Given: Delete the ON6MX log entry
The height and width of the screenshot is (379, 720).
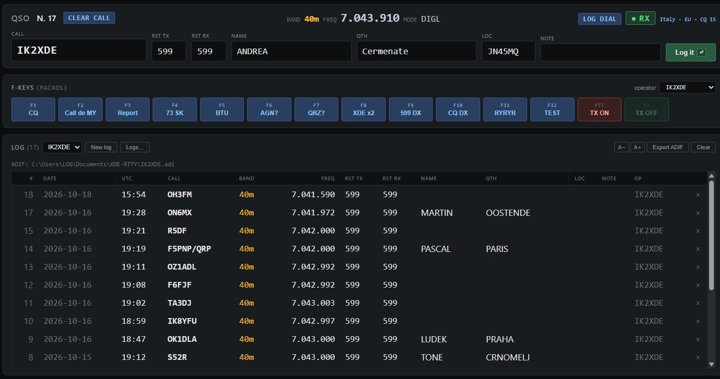Looking at the screenshot, I should (698, 213).
